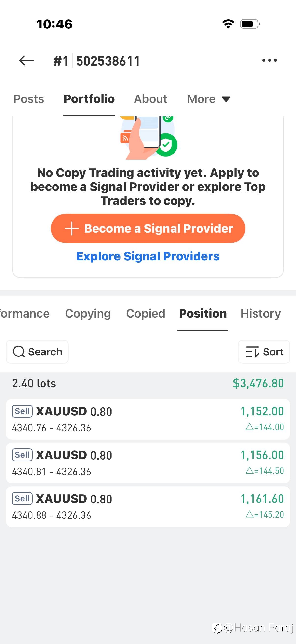Viewport: 296px width, 644px height.
Task: Follow the Explore Signal Providers link
Action: click(x=148, y=256)
